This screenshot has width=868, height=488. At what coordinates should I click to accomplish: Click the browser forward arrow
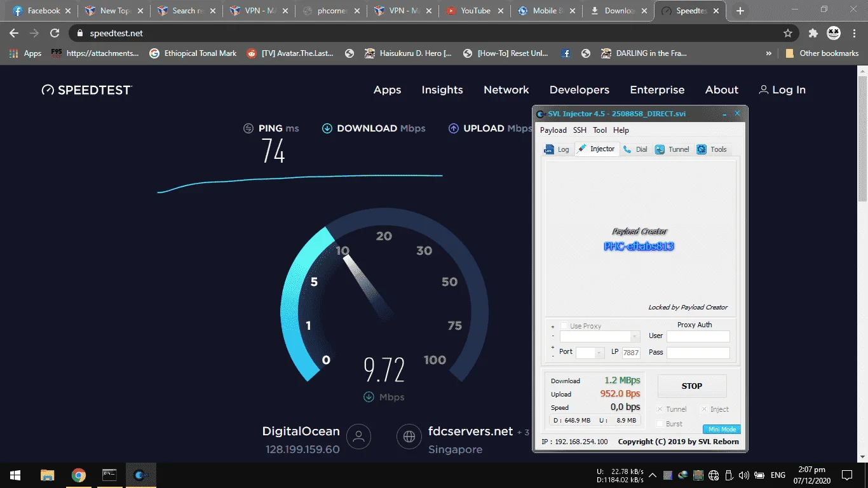tap(34, 33)
